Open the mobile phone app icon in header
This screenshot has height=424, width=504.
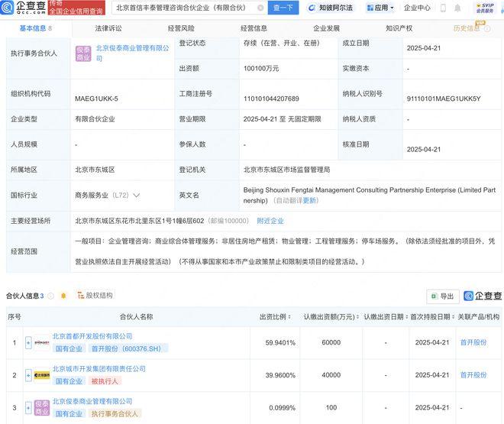[443, 8]
